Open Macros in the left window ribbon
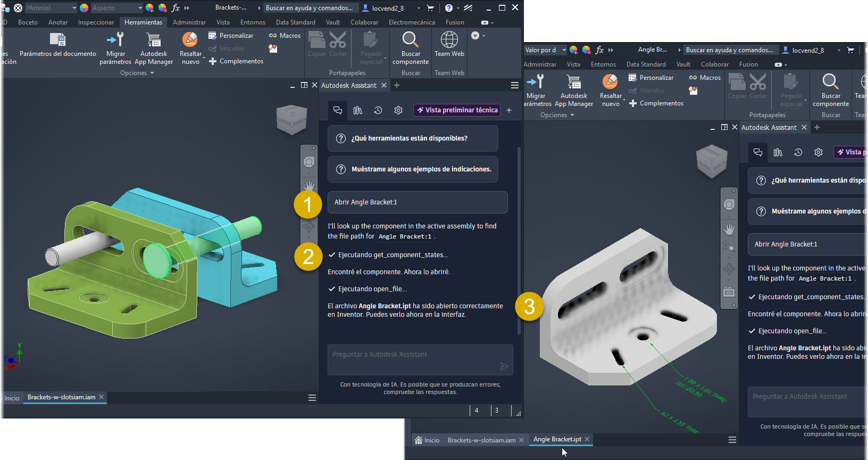This screenshot has height=460, width=868. 285,36
